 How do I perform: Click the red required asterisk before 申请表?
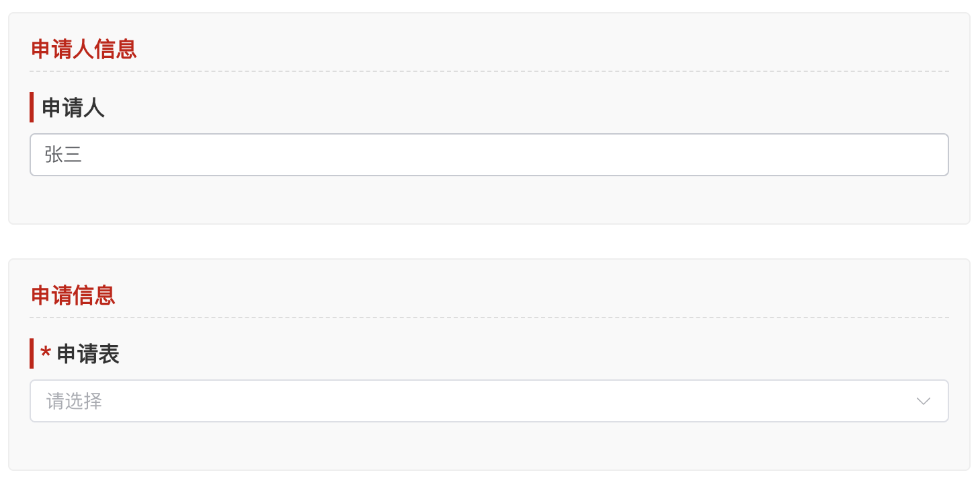(46, 354)
